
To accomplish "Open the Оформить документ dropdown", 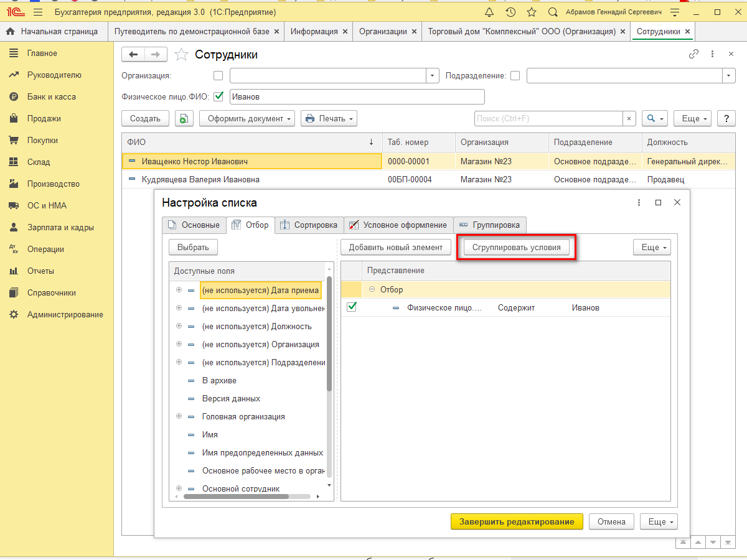I will tap(247, 118).
